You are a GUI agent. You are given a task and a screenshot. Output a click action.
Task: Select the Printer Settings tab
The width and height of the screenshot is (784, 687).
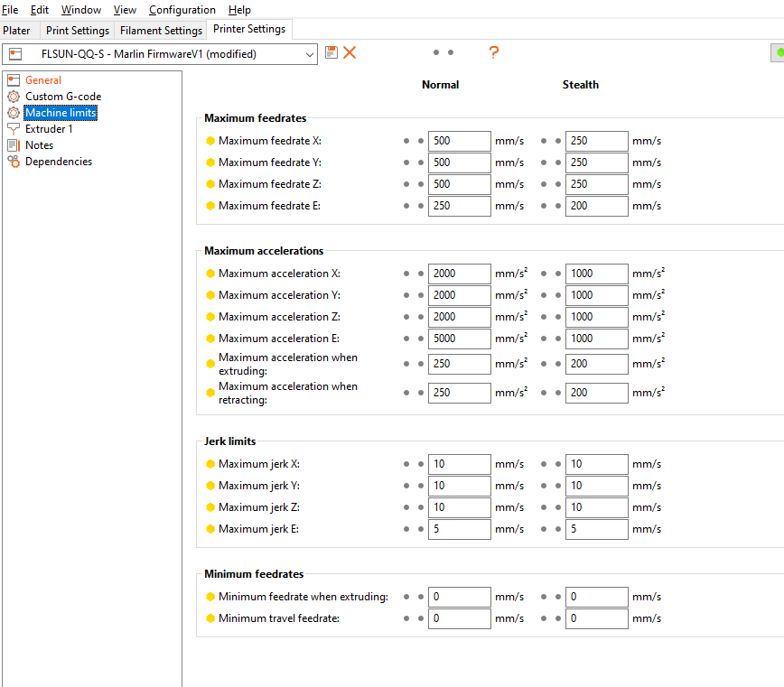[249, 29]
